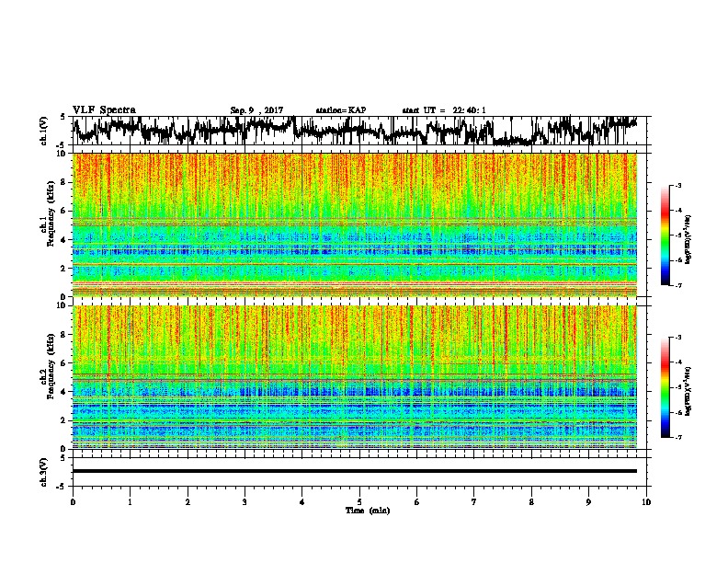Click the -7 label on ch.2 color bar
This screenshot has width=728, height=563.
pos(678,437)
